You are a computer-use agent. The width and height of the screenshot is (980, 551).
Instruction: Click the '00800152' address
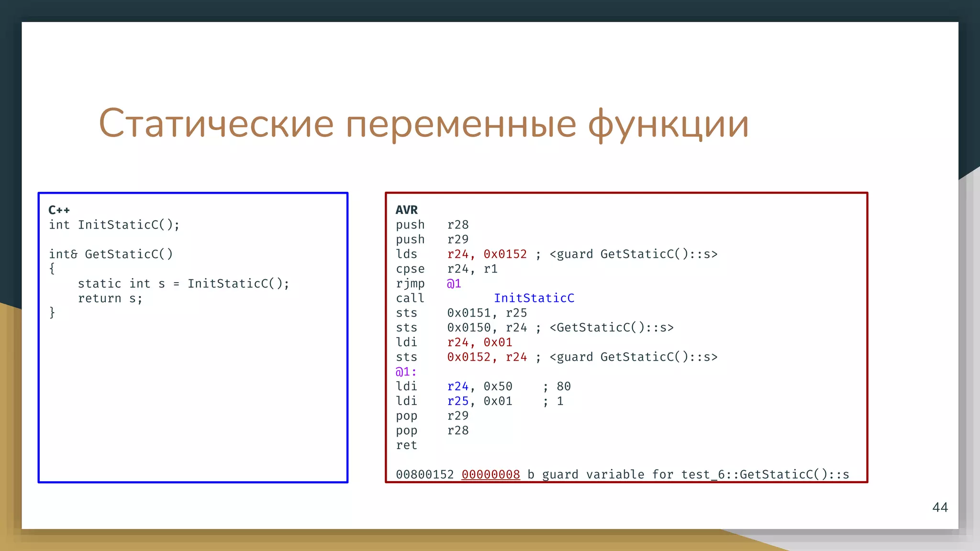point(425,474)
